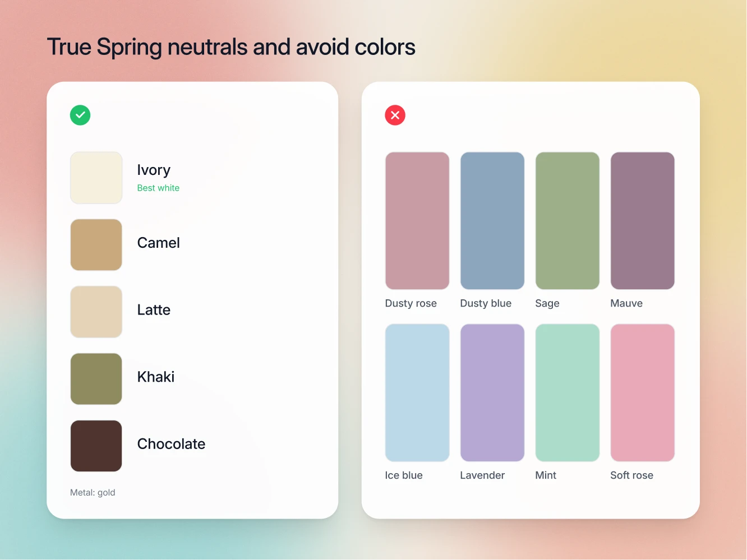Click the "Metal: gold" note
747x560 pixels.
click(93, 493)
